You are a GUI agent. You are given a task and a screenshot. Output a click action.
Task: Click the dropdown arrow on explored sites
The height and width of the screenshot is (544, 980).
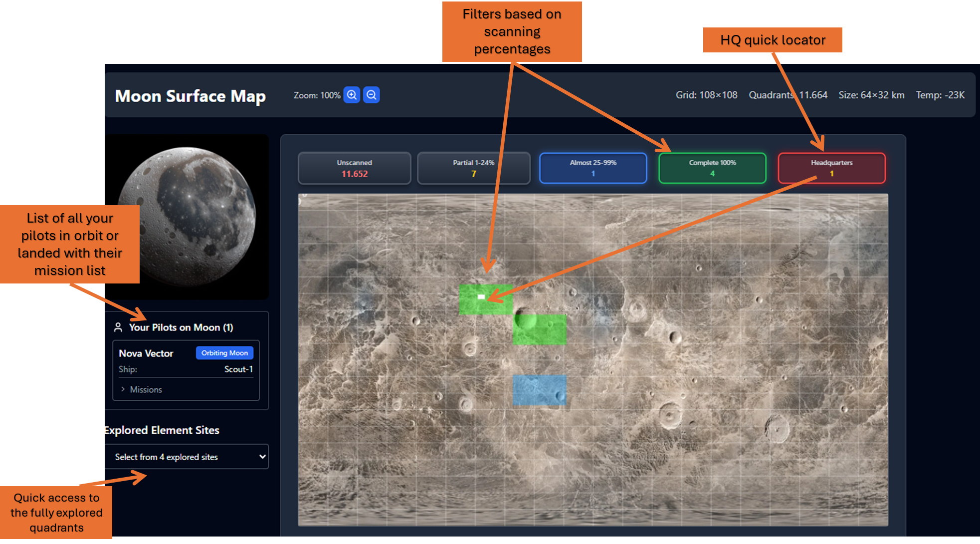(x=262, y=457)
